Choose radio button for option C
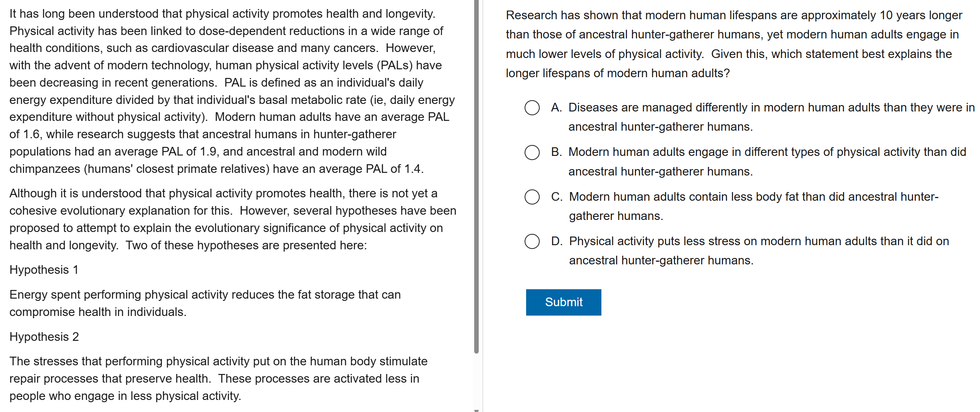 point(532,197)
